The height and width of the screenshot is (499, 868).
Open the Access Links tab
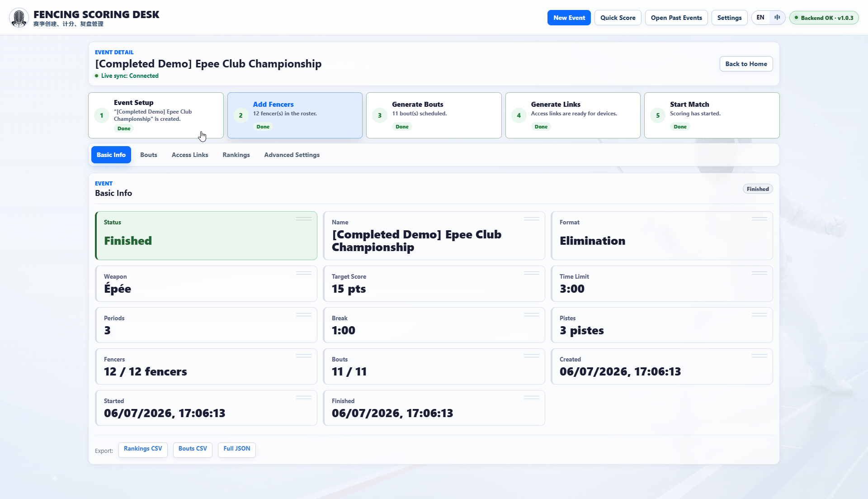(190, 155)
